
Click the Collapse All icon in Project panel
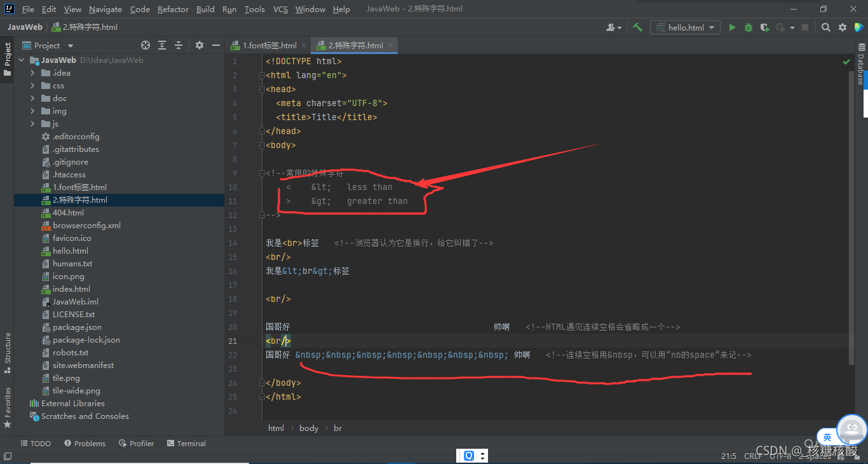179,45
